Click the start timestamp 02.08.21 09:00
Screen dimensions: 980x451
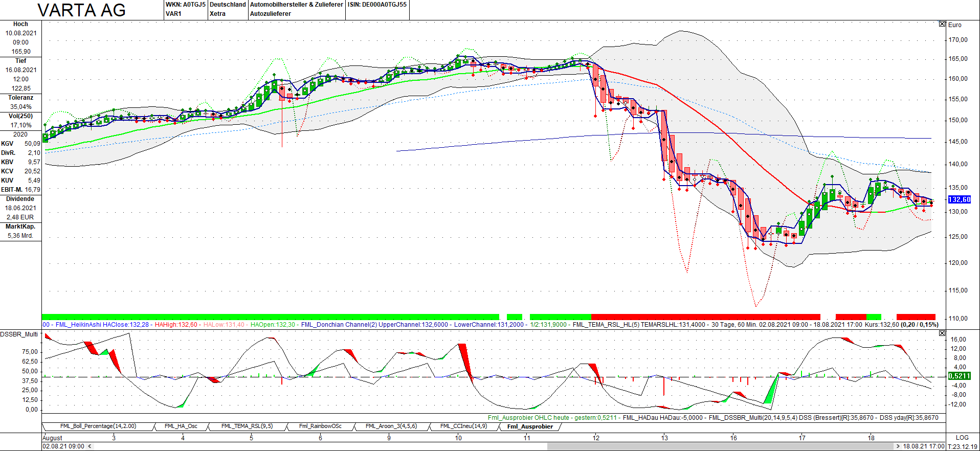pos(63,446)
